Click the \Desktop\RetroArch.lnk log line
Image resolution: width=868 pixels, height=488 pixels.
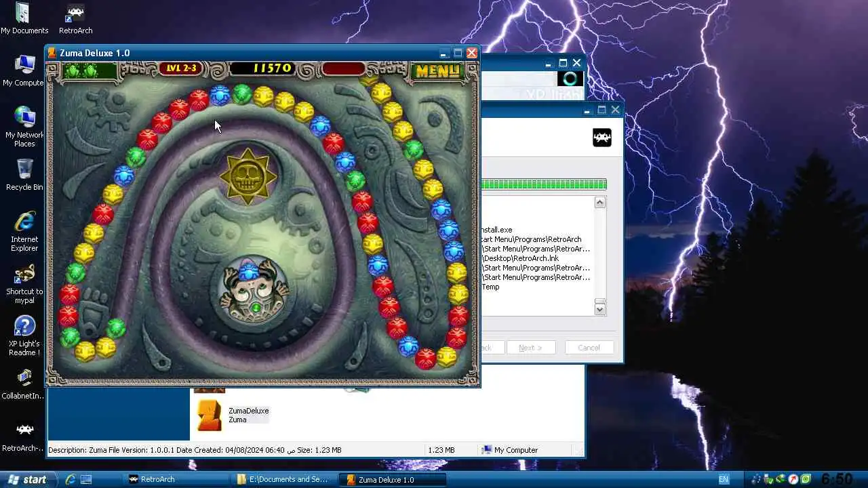tap(520, 258)
